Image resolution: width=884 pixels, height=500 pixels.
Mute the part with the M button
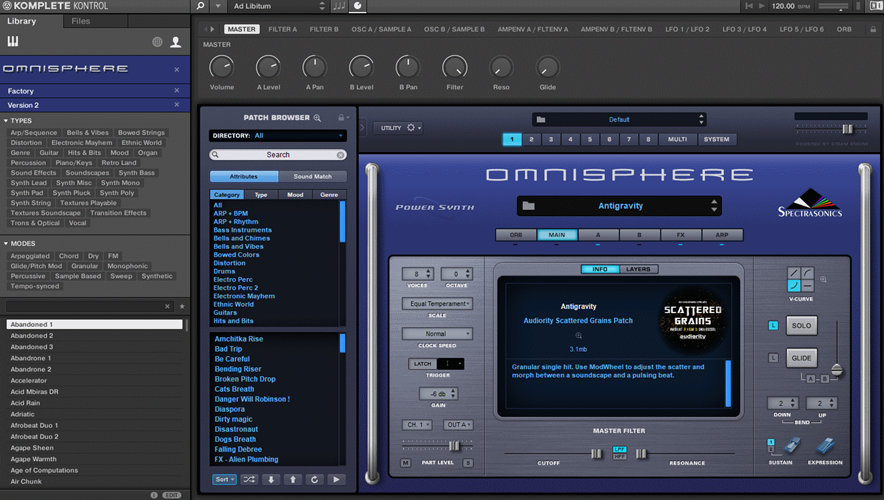click(406, 464)
